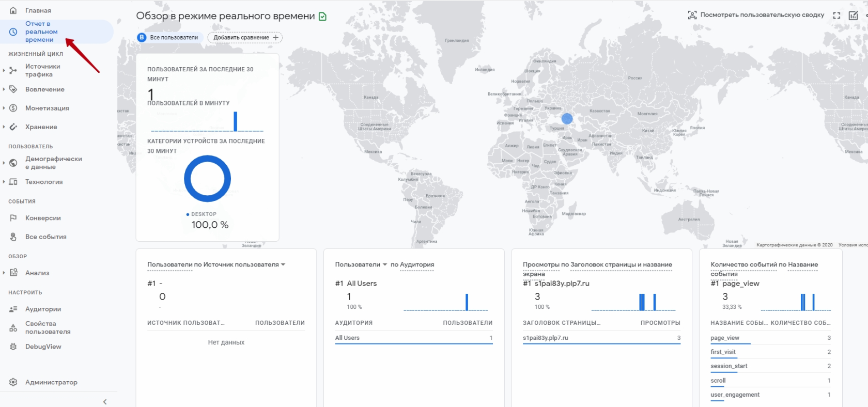Collapse the sidebar with the chevron

[105, 401]
